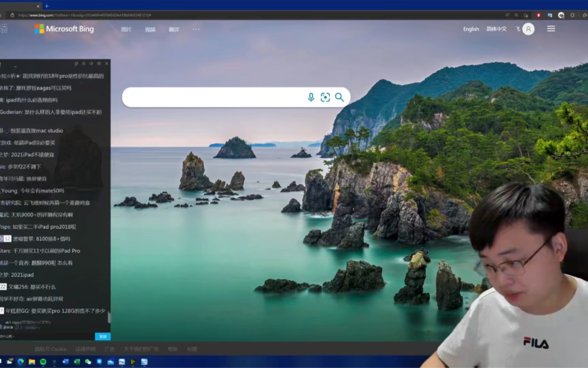The width and height of the screenshot is (588, 368).
Task: Click the green play icon app on taskbar
Action: coord(133,361)
